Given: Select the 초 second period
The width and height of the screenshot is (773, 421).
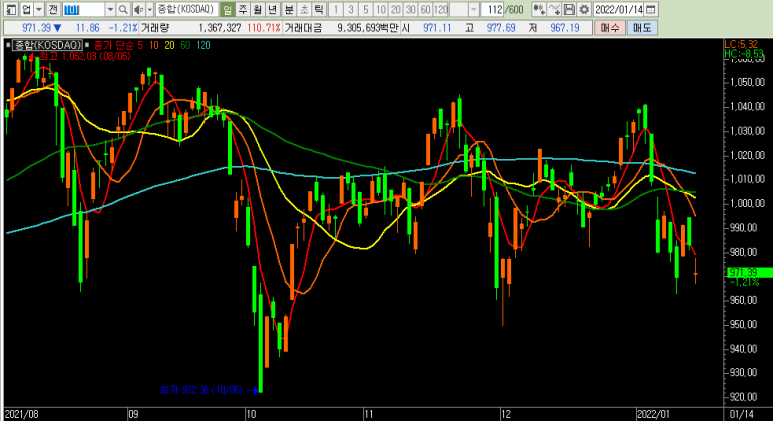Looking at the screenshot, I should tap(305, 9).
